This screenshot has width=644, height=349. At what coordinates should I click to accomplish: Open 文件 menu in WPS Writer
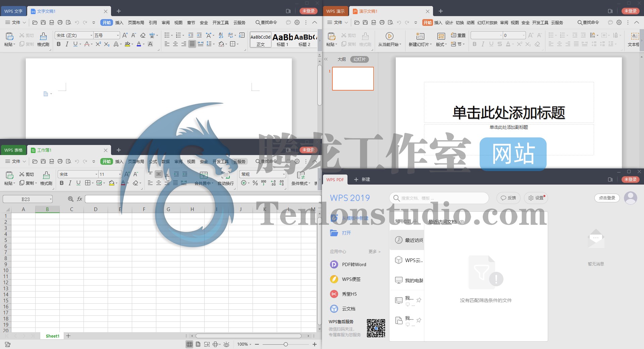(x=15, y=22)
